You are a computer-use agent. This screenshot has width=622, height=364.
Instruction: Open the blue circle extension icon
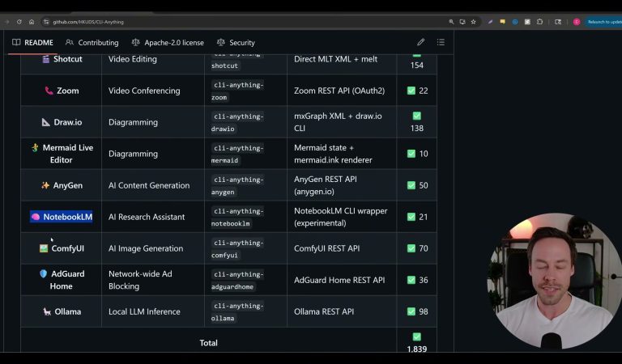[x=515, y=22]
